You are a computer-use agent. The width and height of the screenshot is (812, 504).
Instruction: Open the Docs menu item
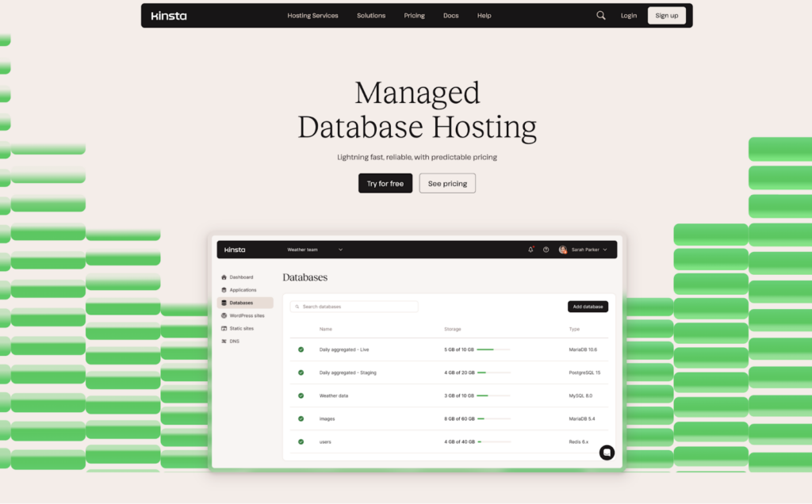coord(450,15)
